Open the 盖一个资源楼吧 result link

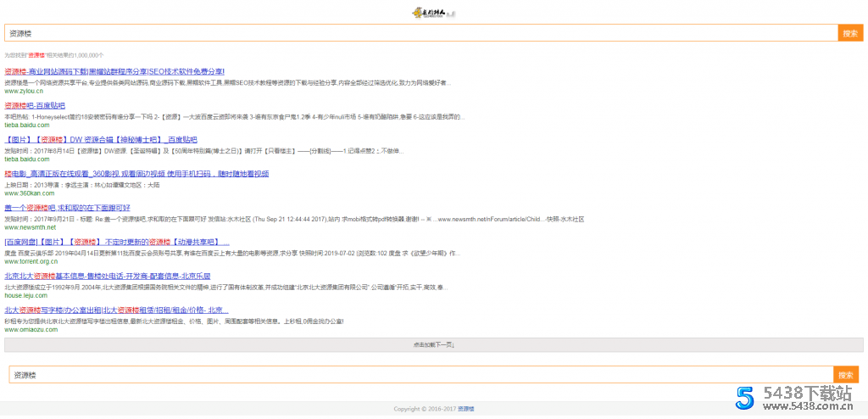tap(68, 208)
